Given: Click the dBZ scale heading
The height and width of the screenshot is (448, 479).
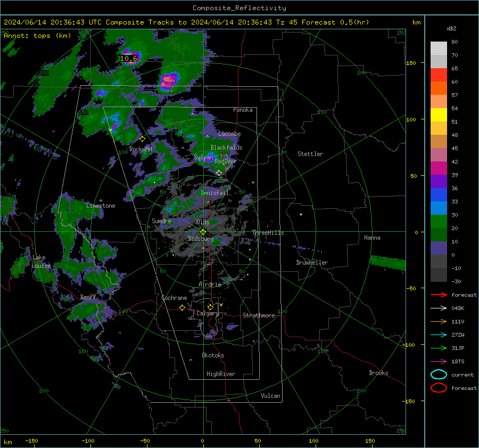Looking at the screenshot, I should [x=451, y=29].
